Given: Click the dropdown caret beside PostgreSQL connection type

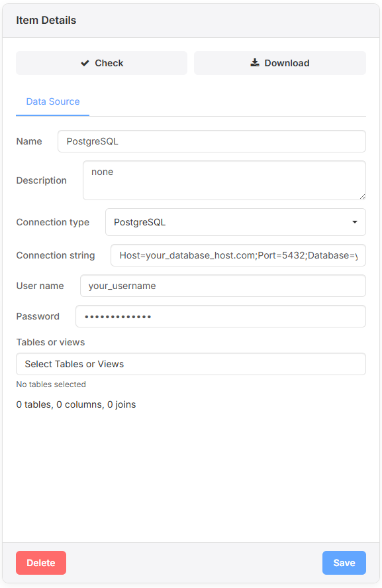Looking at the screenshot, I should coord(355,222).
